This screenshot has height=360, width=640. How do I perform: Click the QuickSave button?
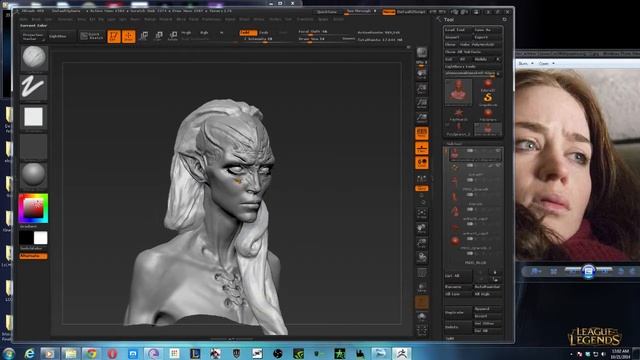coord(327,12)
